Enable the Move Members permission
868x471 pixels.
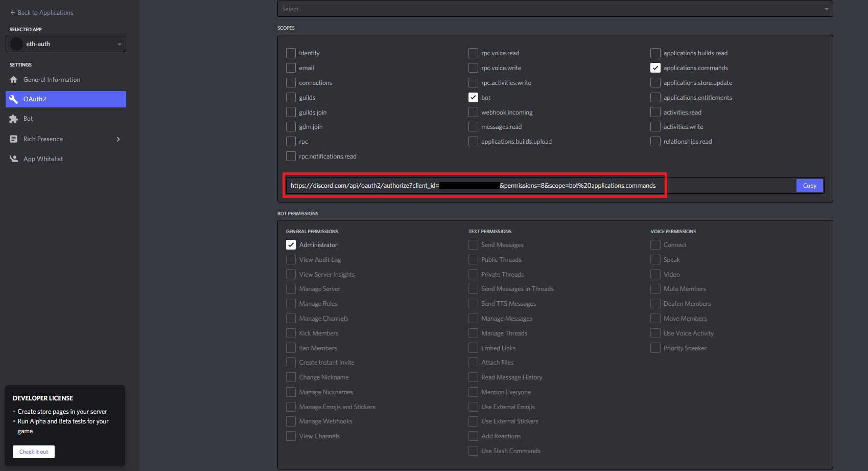pos(655,319)
